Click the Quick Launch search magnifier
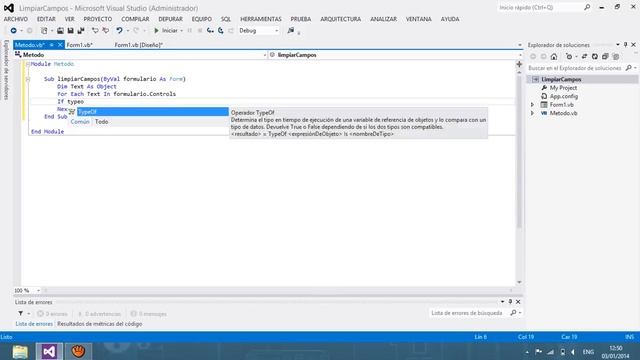The height and width of the screenshot is (360, 640). (587, 7)
